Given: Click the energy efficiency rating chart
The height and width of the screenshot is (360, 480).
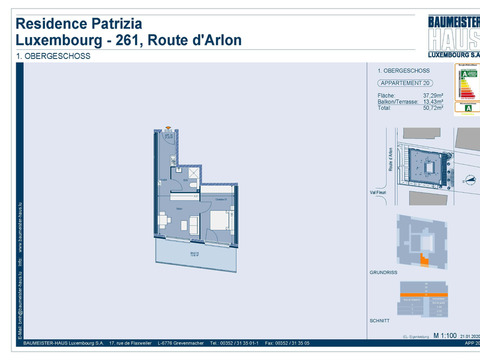Looking at the screenshot, I should point(467,82).
